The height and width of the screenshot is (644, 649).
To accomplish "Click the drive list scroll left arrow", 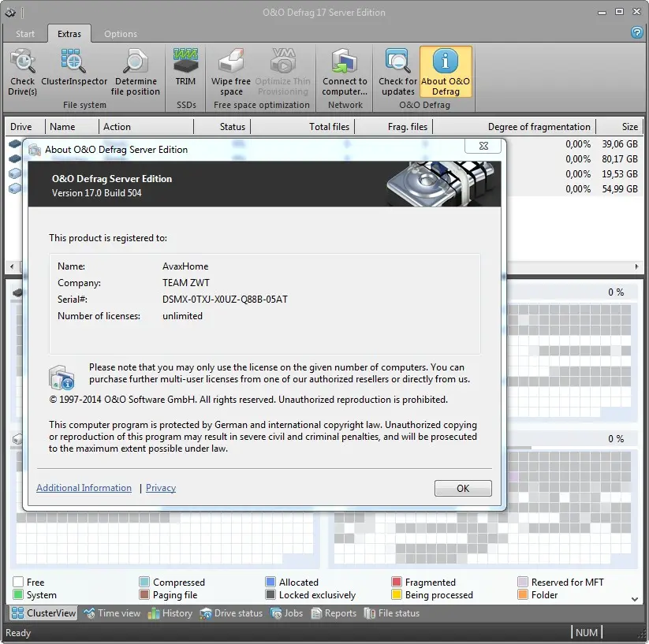I will 12,266.
